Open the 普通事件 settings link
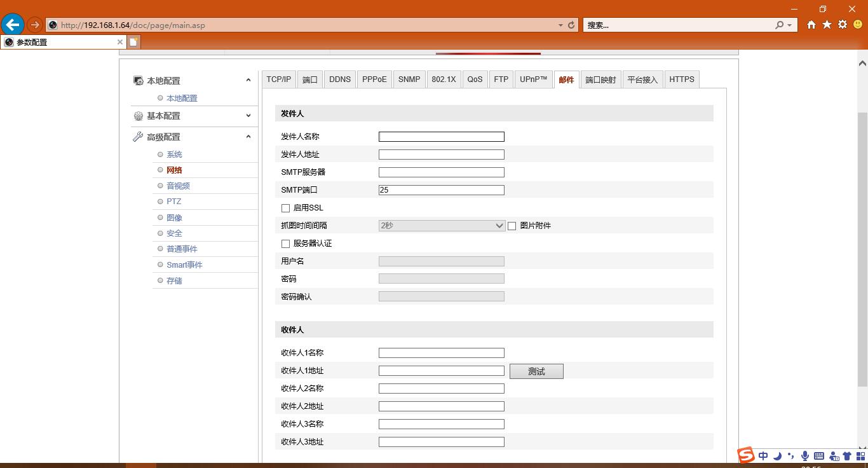This screenshot has width=868, height=468. [x=182, y=249]
